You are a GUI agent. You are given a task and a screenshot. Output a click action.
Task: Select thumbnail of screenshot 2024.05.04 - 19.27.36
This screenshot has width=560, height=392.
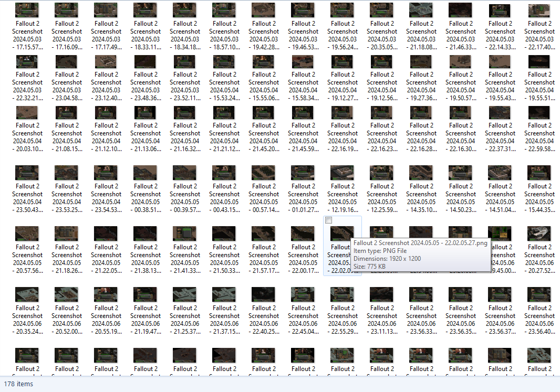coord(421,61)
